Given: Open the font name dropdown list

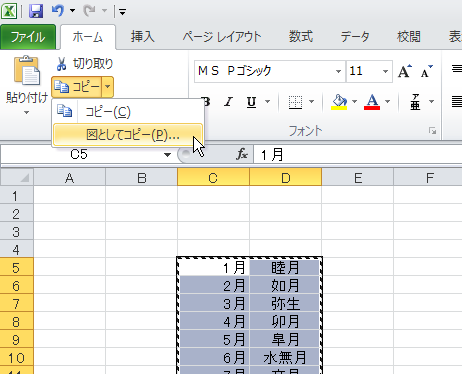Looking at the screenshot, I should [x=338, y=71].
